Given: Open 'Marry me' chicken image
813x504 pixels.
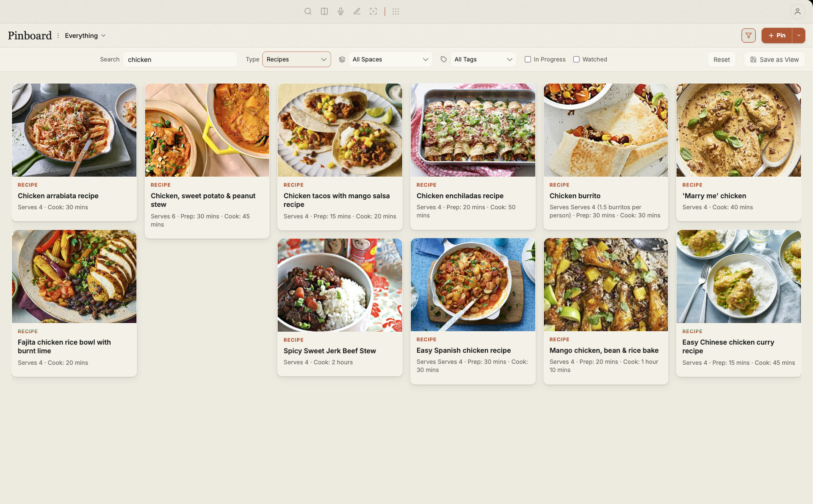Looking at the screenshot, I should pos(739,130).
